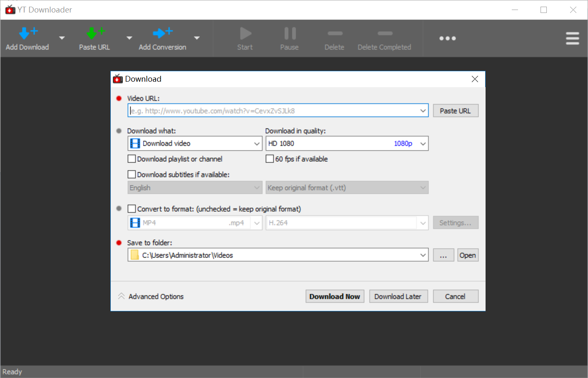Click the YT Downloader app icon in title bar
This screenshot has width=588, height=378.
tap(10, 9)
